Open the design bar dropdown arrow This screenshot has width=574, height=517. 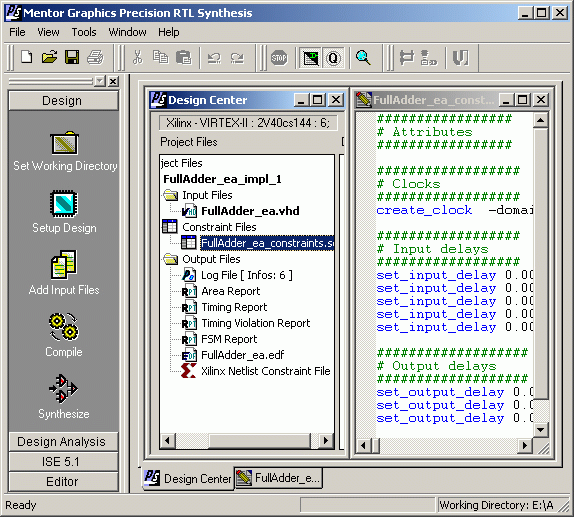coord(100,81)
